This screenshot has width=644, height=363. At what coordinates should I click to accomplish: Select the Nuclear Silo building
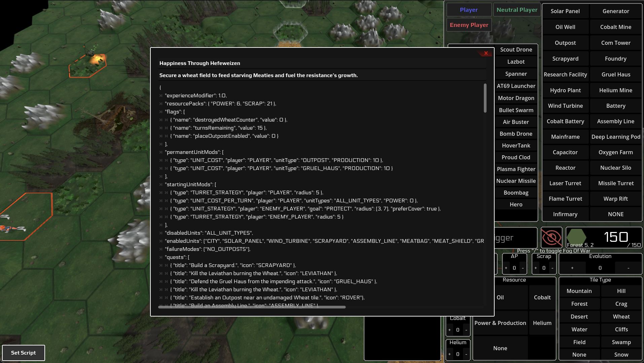coord(616,168)
